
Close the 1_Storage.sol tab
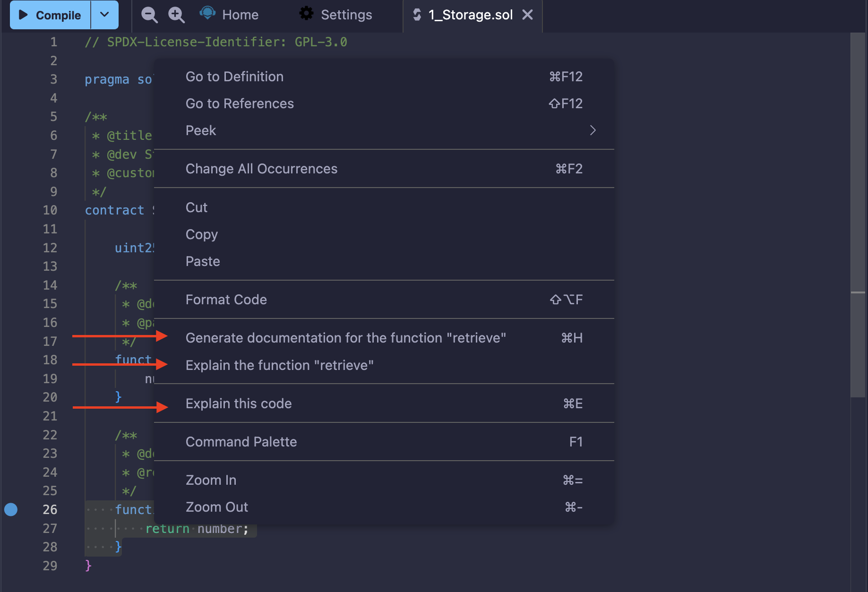pyautogui.click(x=528, y=15)
